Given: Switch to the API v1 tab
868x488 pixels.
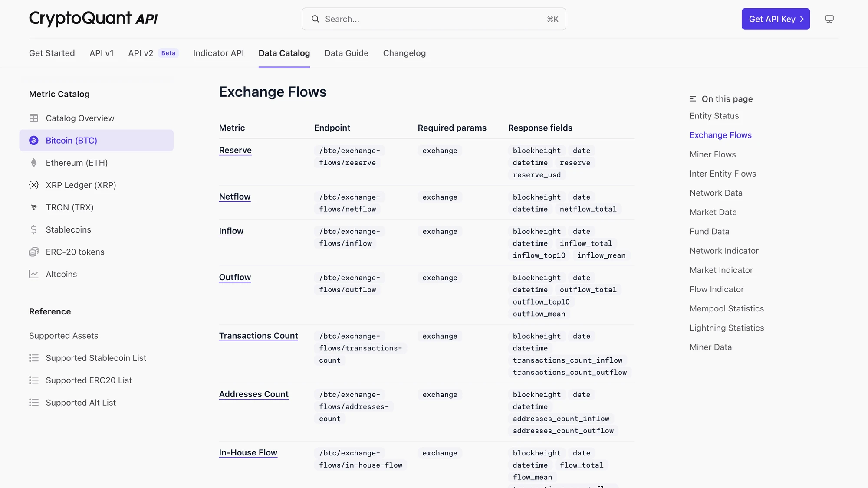Looking at the screenshot, I should tap(102, 53).
